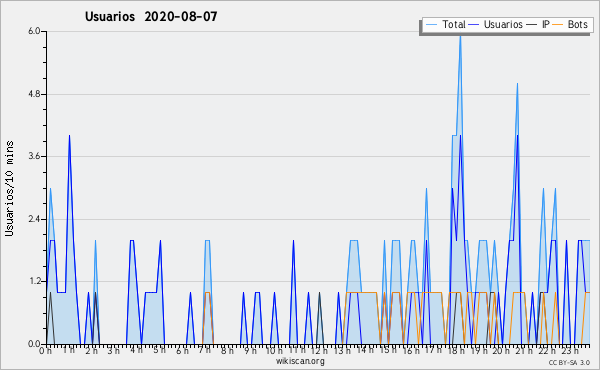Click the 'Usuarios/10 mins' y-axis title
This screenshot has height=370, width=600.
9,188
